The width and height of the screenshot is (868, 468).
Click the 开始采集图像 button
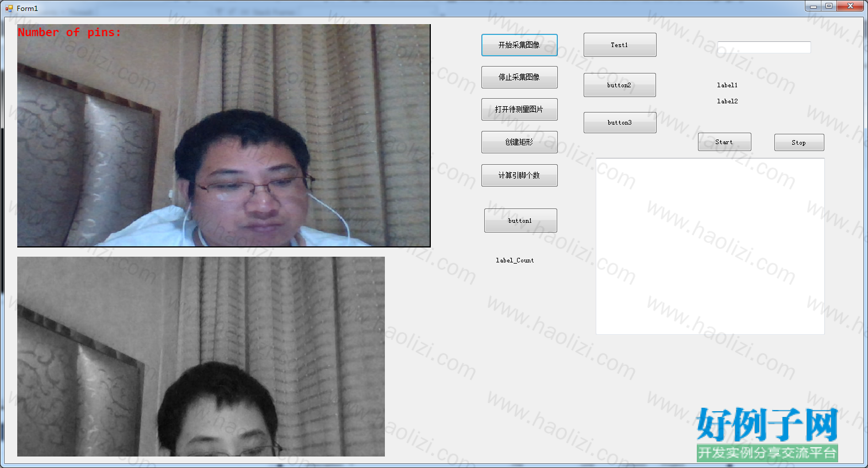pyautogui.click(x=519, y=45)
